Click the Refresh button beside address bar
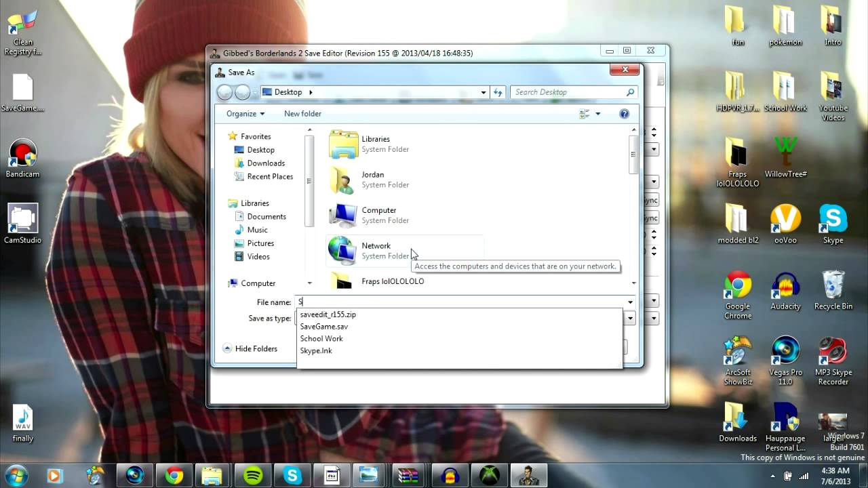868x488 pixels. pyautogui.click(x=498, y=92)
